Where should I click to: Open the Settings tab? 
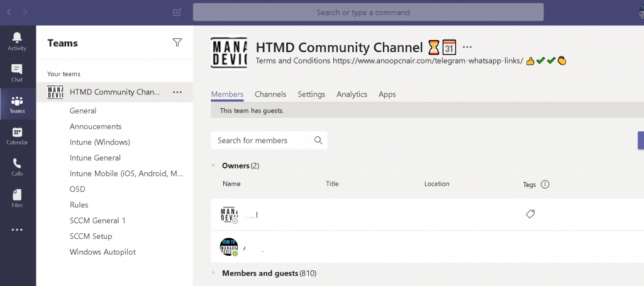click(311, 94)
